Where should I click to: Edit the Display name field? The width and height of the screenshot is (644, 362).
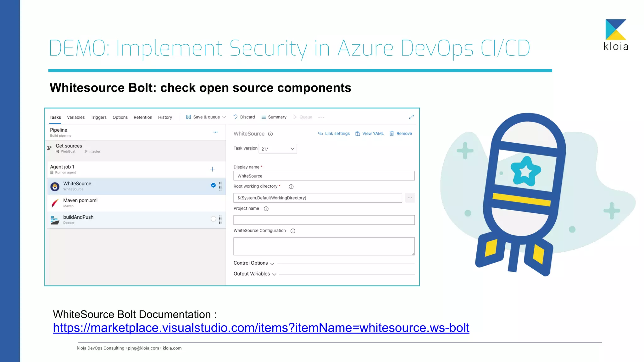(324, 176)
